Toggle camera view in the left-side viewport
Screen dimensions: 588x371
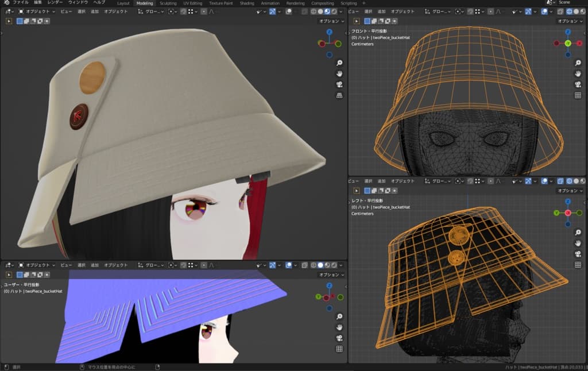point(578,254)
